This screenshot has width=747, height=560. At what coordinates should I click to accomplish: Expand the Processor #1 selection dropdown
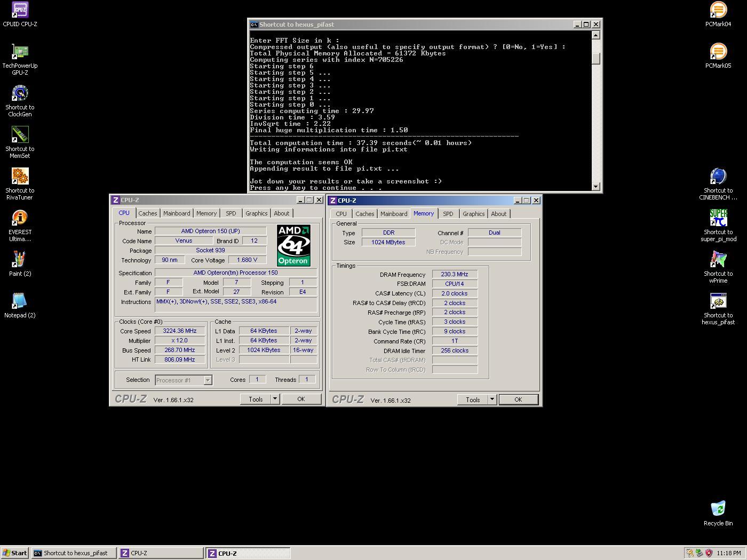pyautogui.click(x=208, y=380)
